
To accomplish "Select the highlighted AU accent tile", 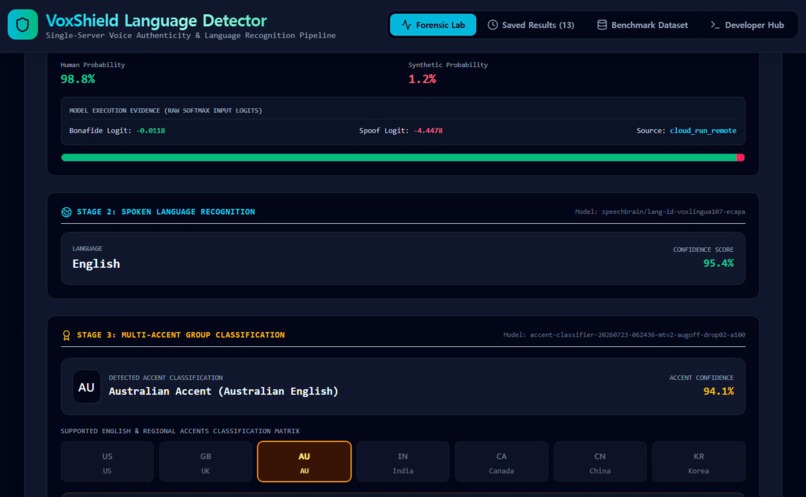I will pyautogui.click(x=304, y=462).
